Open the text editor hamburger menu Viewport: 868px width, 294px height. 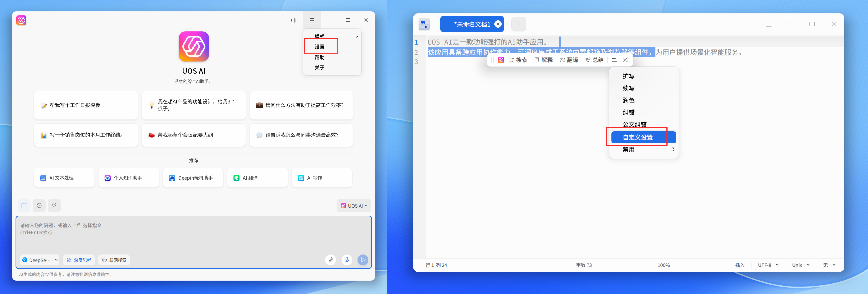pyautogui.click(x=769, y=24)
